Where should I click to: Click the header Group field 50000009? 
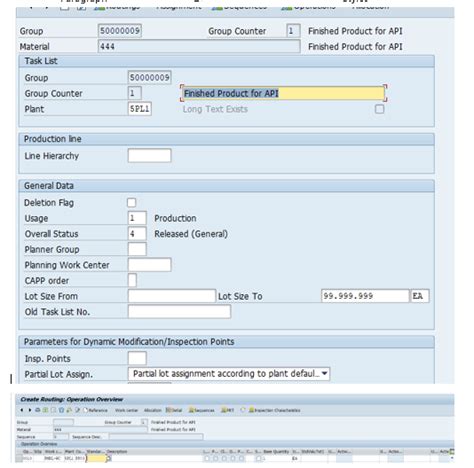[x=120, y=31]
